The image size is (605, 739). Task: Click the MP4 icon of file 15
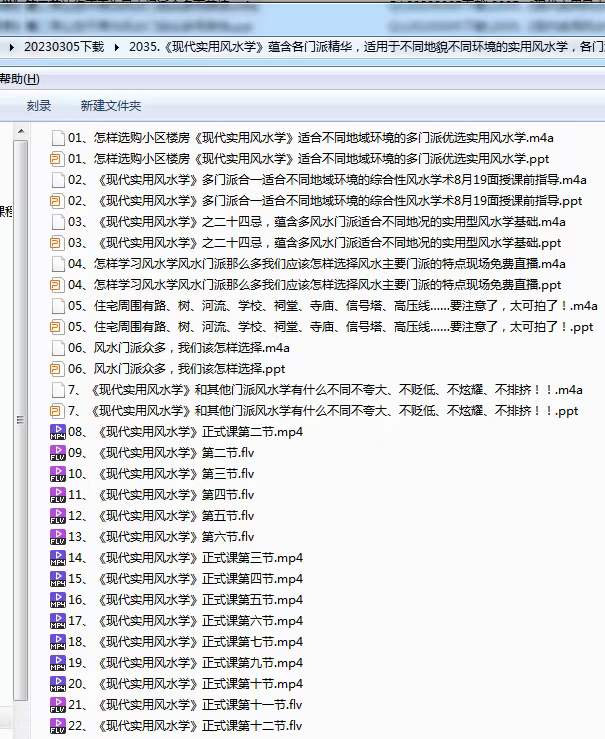click(x=57, y=579)
